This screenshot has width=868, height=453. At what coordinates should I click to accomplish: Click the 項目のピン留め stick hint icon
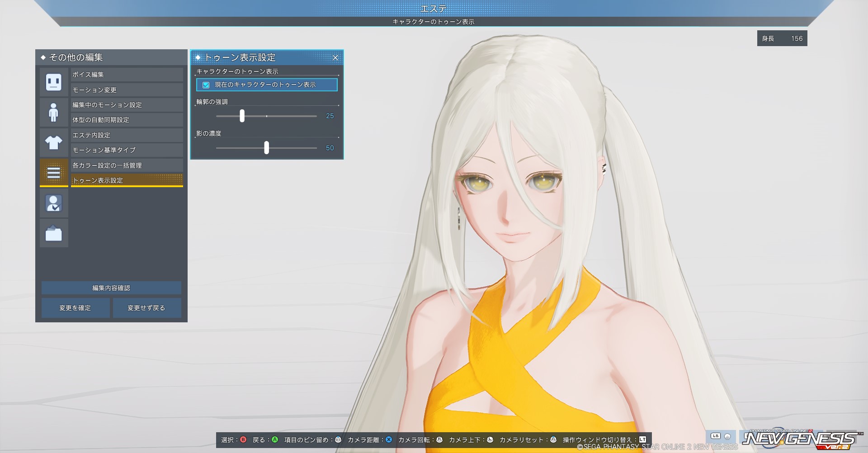338,439
